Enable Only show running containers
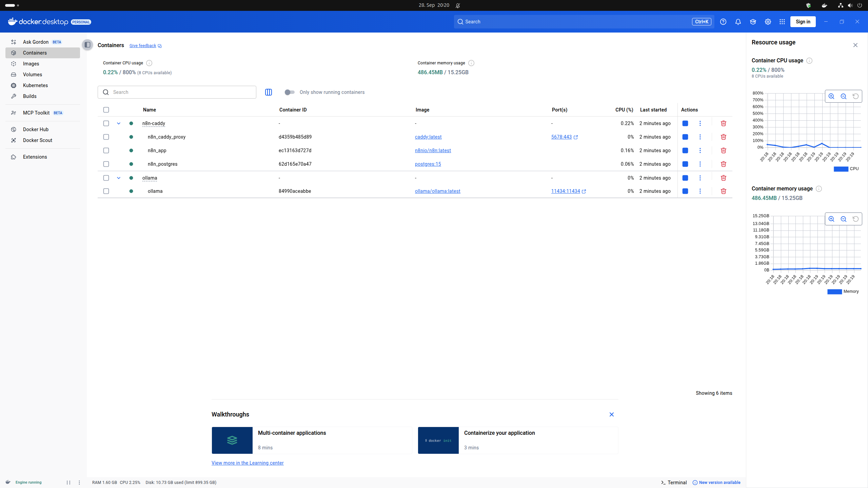This screenshot has height=488, width=868. (290, 92)
